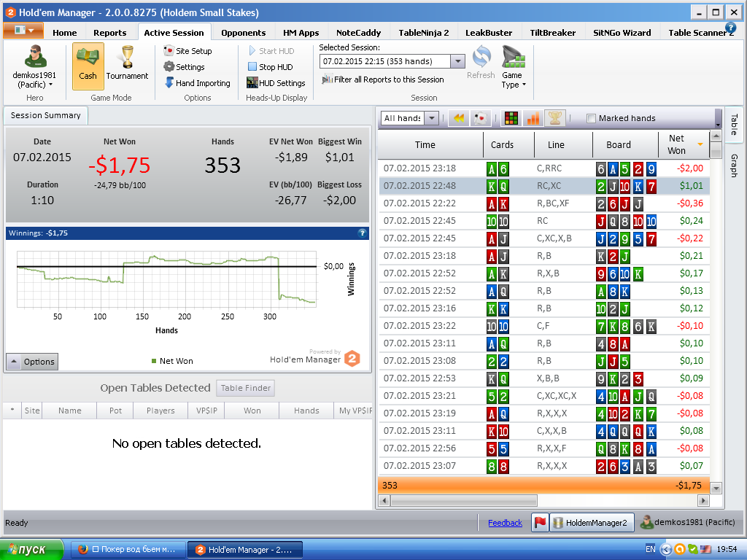Click the playing cards icon in hands toolbar

pos(481,118)
